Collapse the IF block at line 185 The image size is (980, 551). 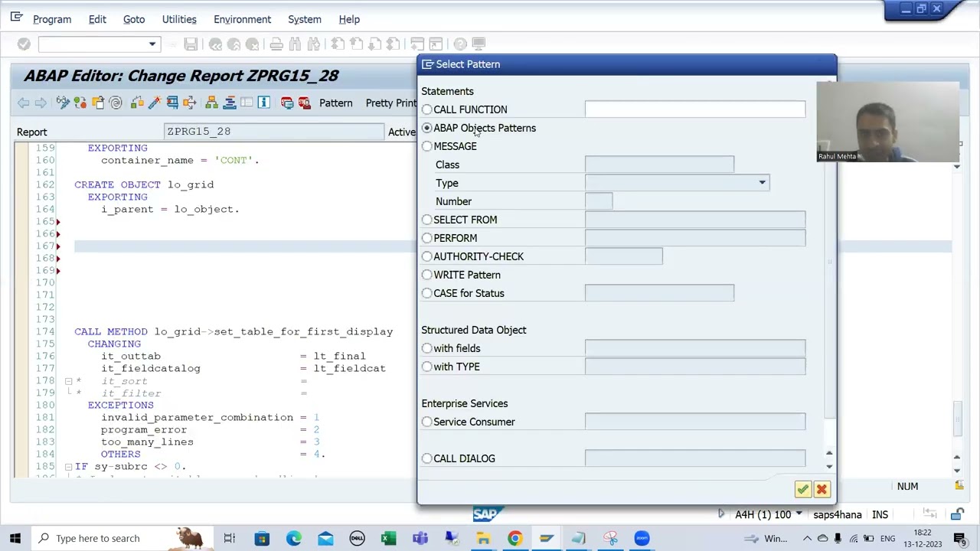pyautogui.click(x=68, y=466)
